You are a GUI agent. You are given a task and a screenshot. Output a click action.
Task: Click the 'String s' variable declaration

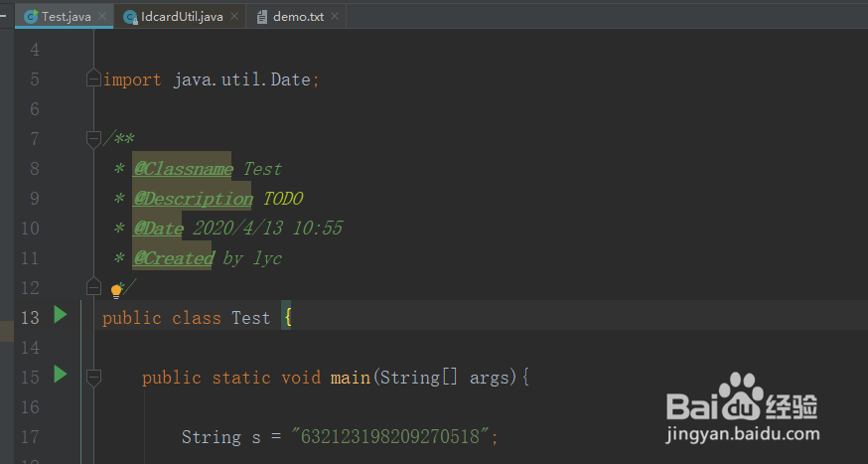[220, 437]
